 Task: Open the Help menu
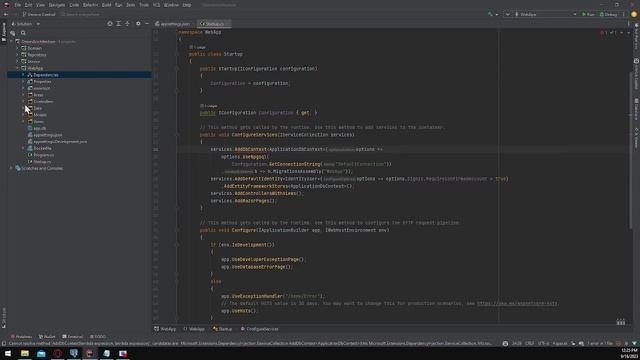pos(187,5)
